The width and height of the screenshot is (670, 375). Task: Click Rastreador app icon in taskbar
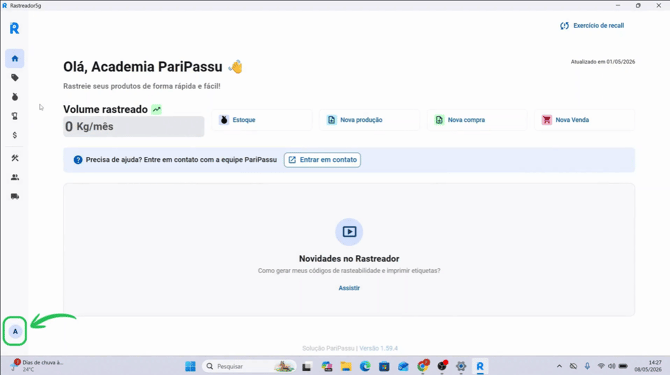480,366
